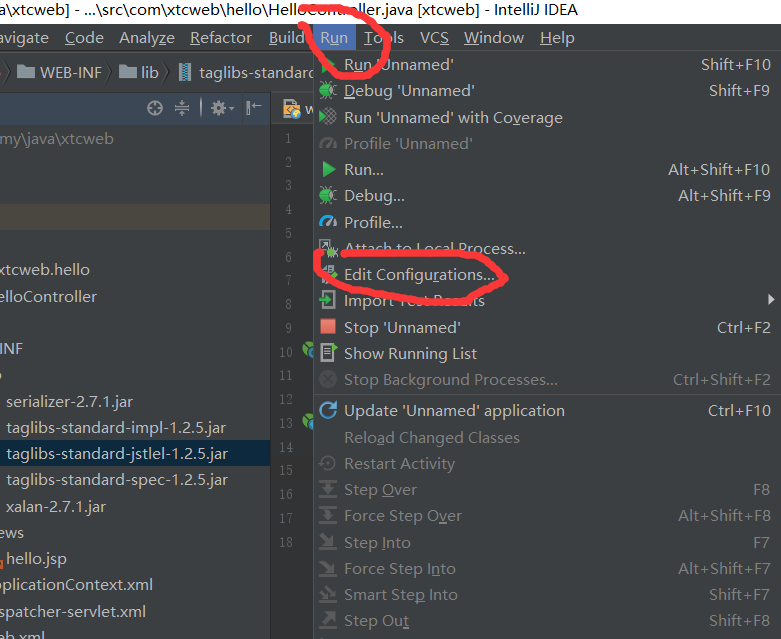Choose Show Running List
The image size is (781, 639).
547,354
